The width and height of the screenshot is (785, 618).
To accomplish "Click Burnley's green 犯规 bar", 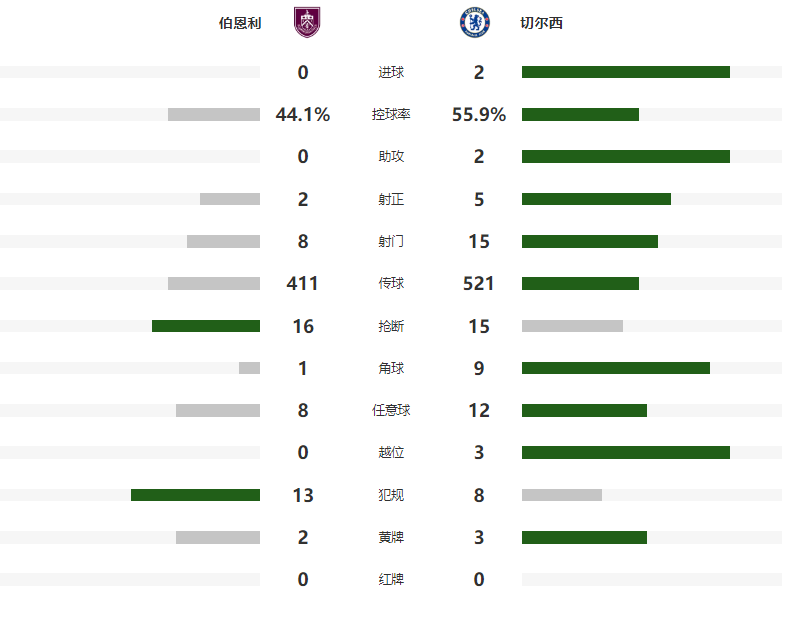I will pyautogui.click(x=195, y=495).
